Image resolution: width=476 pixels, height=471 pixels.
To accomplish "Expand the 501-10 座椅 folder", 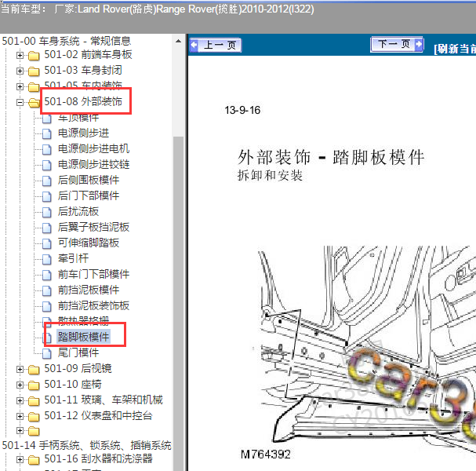I will (20, 385).
